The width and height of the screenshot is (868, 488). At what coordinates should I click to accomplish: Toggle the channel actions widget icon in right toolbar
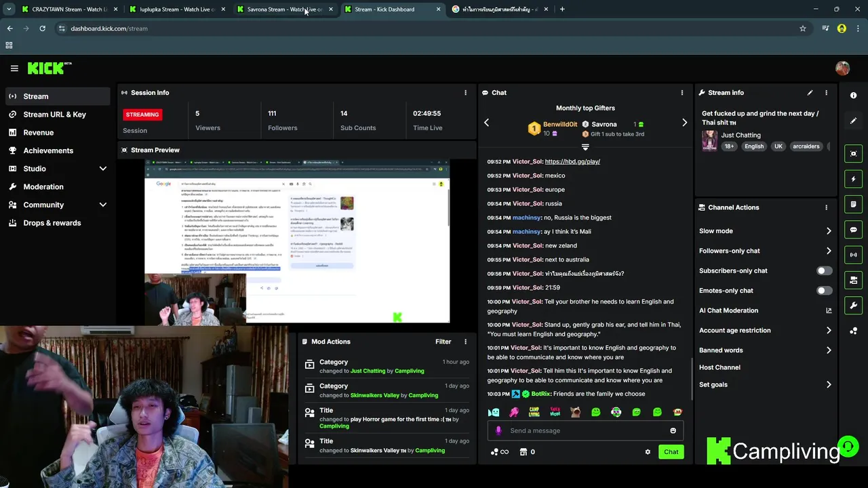coord(853,280)
